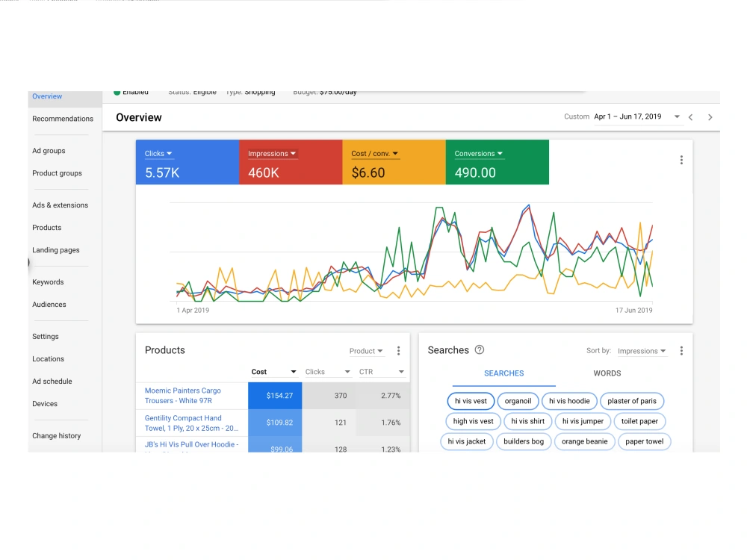Open Keywords in the sidebar
The height and width of the screenshot is (560, 747).
(48, 282)
